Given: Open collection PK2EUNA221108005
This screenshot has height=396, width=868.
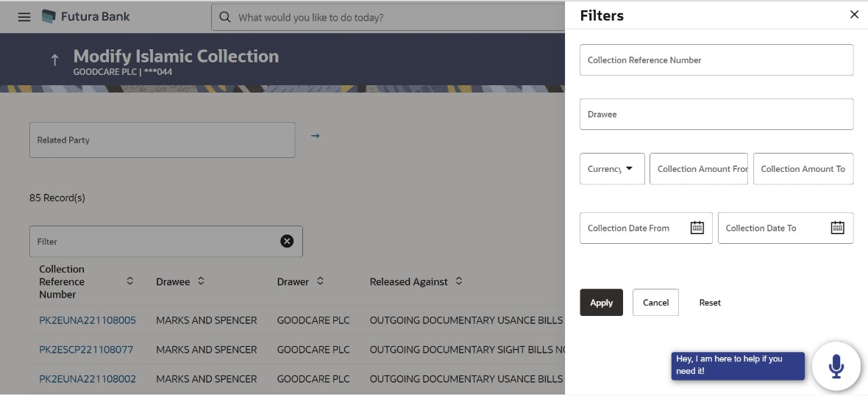Looking at the screenshot, I should [88, 320].
